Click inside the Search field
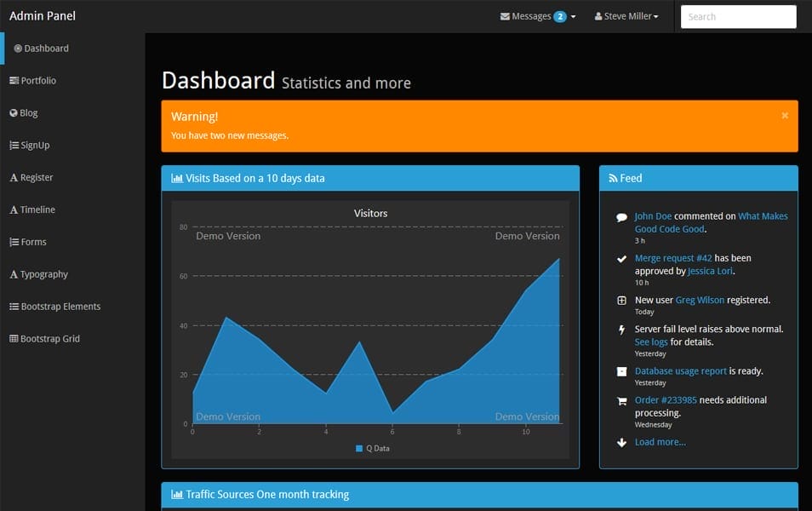The height and width of the screenshot is (511, 812). 737,16
